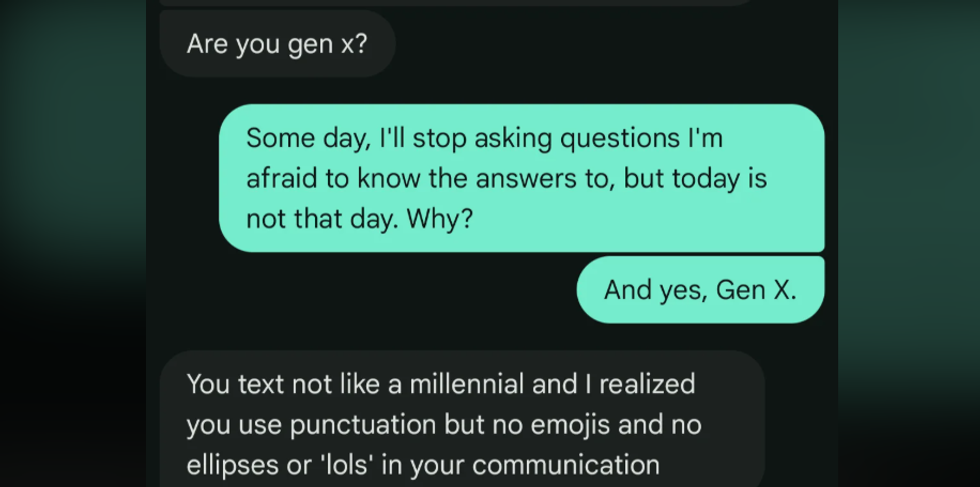Image resolution: width=980 pixels, height=487 pixels.
Task: Click the long green "Some day" message bubble
Action: point(520,178)
